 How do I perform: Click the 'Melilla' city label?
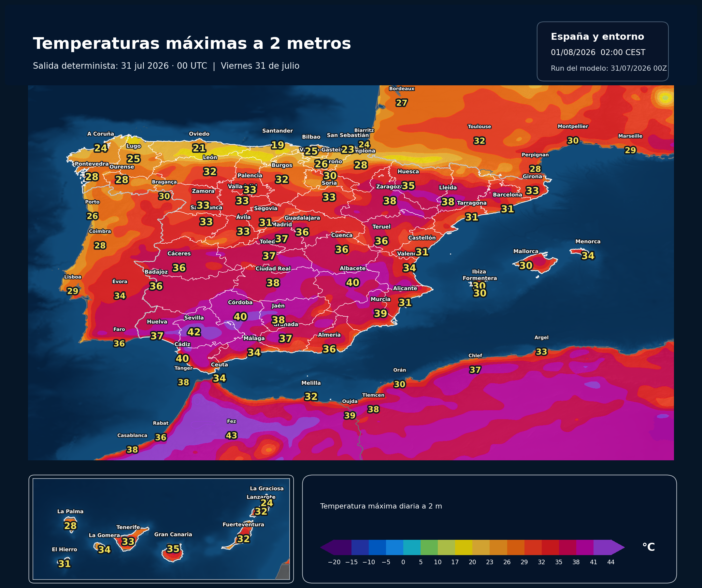pyautogui.click(x=311, y=383)
